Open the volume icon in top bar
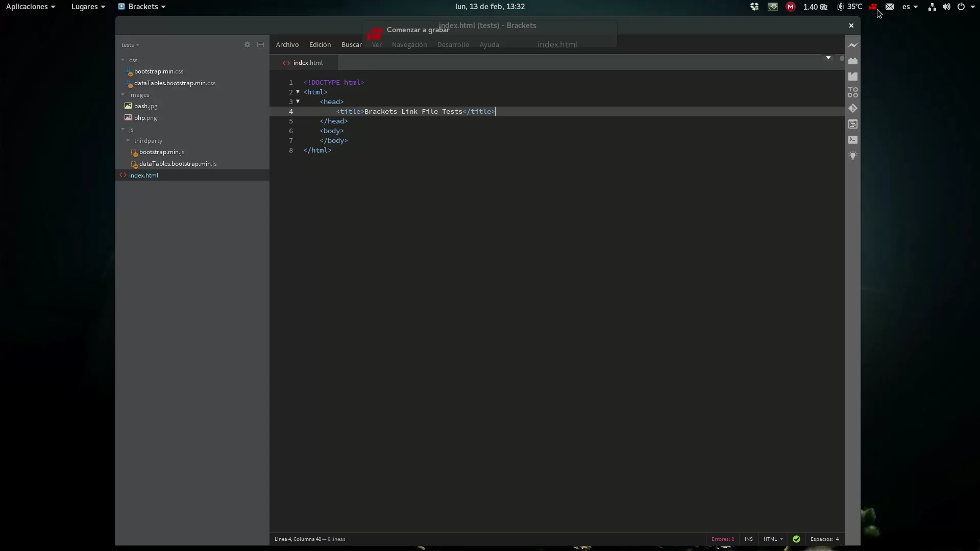The image size is (980, 551). [x=947, y=7]
